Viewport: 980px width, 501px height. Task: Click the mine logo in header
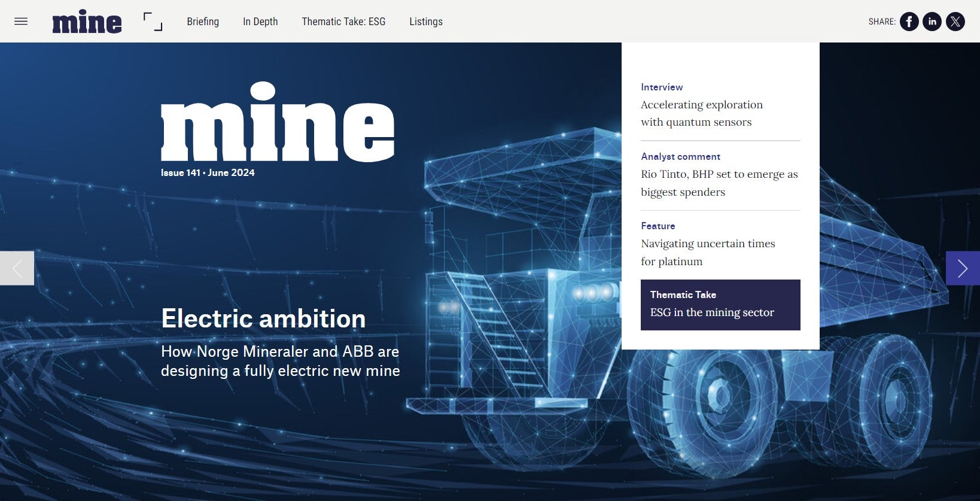pyautogui.click(x=87, y=22)
